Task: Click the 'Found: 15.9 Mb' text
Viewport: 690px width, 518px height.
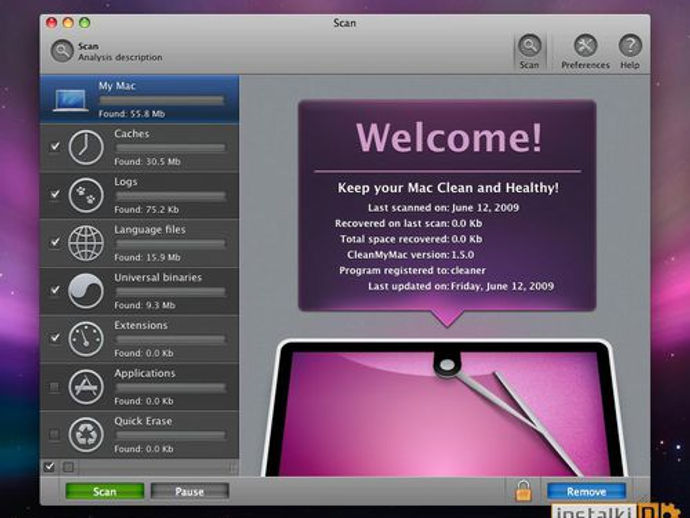Action: (x=147, y=257)
